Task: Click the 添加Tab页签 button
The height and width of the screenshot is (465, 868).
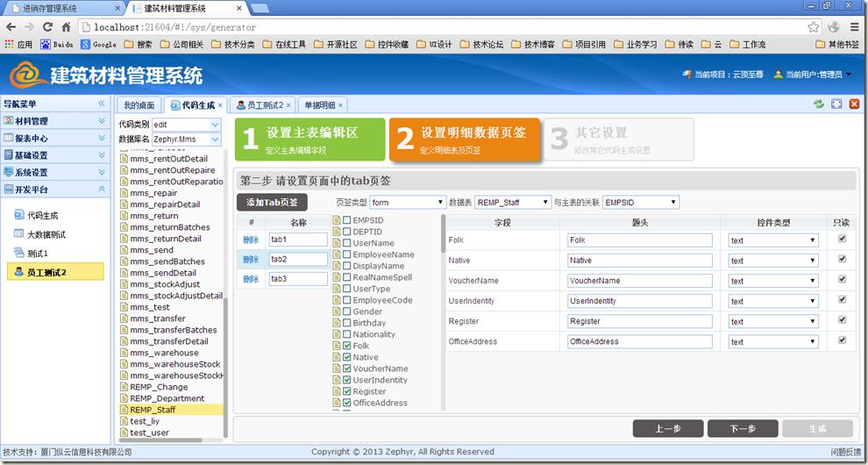Action: coord(272,203)
